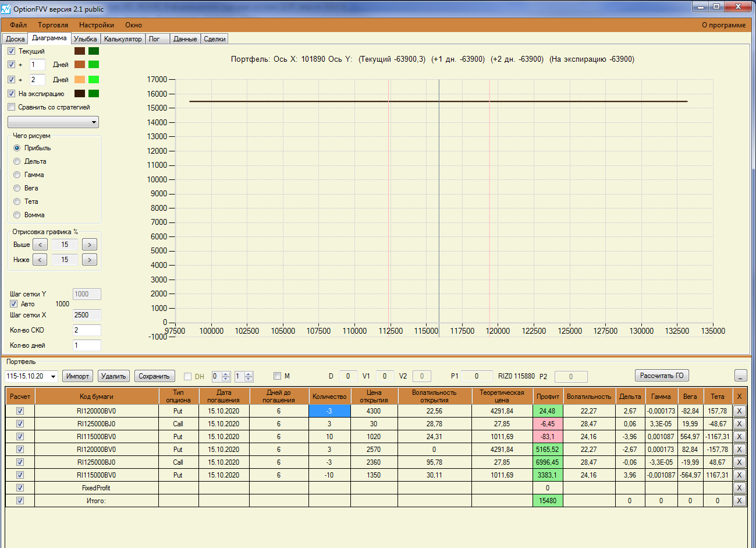Toggle the Авто grid step checkbox
This screenshot has height=548, width=756.
click(x=13, y=304)
